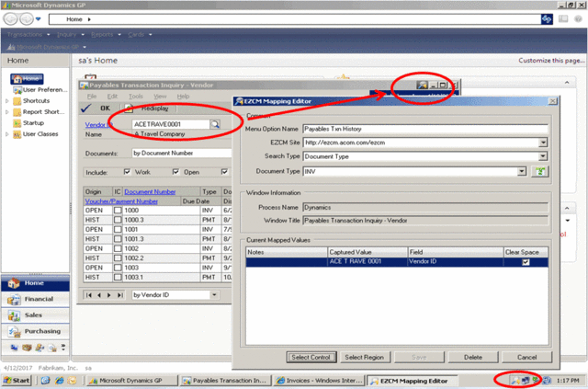588x389 pixels.
Task: Toggle the Open include checkbox
Action: (175, 172)
